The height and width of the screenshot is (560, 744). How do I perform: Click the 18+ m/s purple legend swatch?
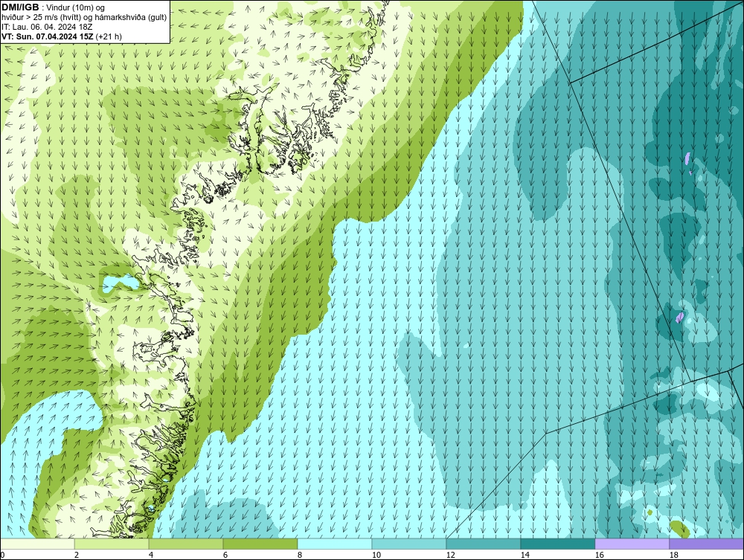[x=706, y=544]
